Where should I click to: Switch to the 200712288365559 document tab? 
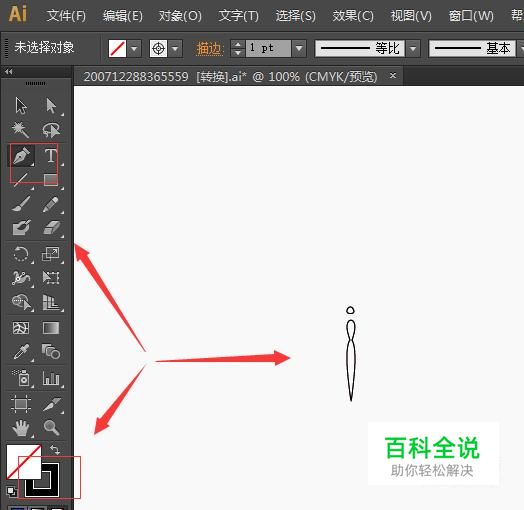[x=230, y=77]
